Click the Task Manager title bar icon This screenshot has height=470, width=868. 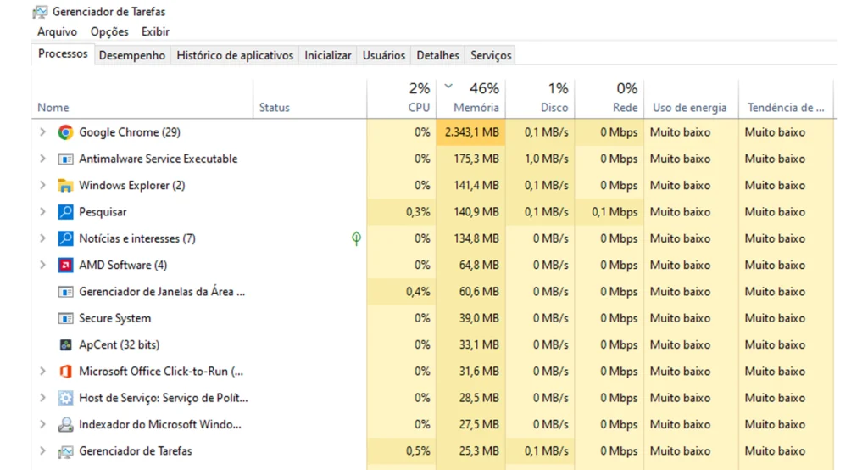point(40,12)
